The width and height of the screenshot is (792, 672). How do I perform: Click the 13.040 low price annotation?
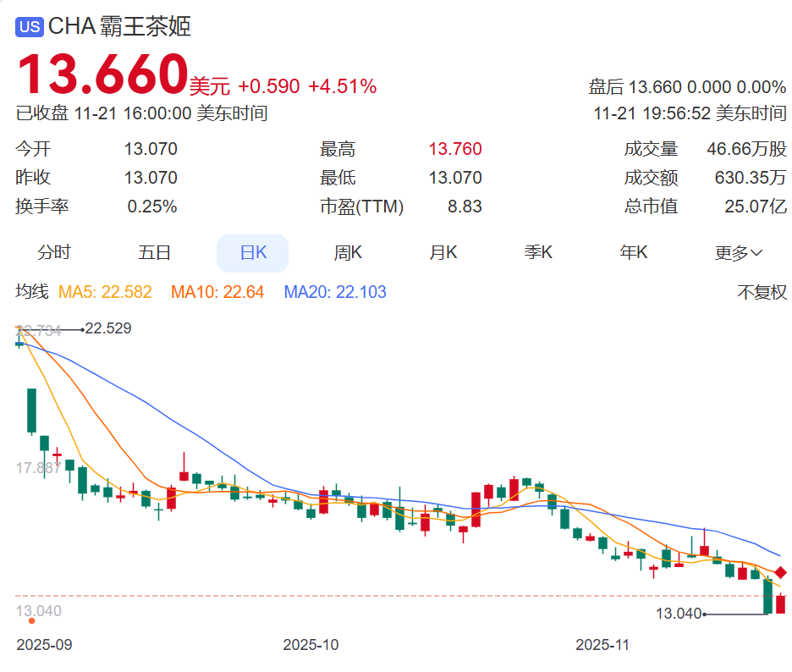click(x=679, y=614)
